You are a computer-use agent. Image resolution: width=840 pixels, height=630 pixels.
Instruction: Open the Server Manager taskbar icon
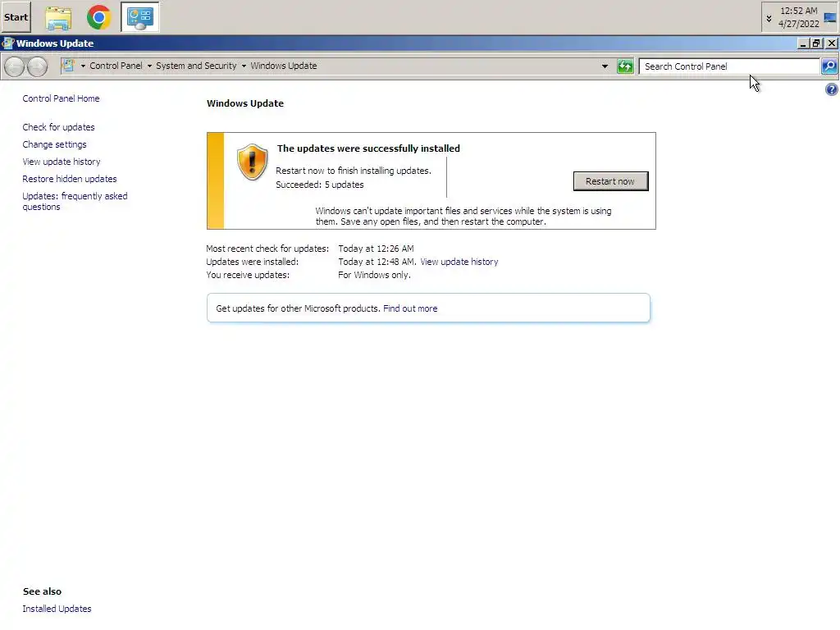[x=139, y=17]
